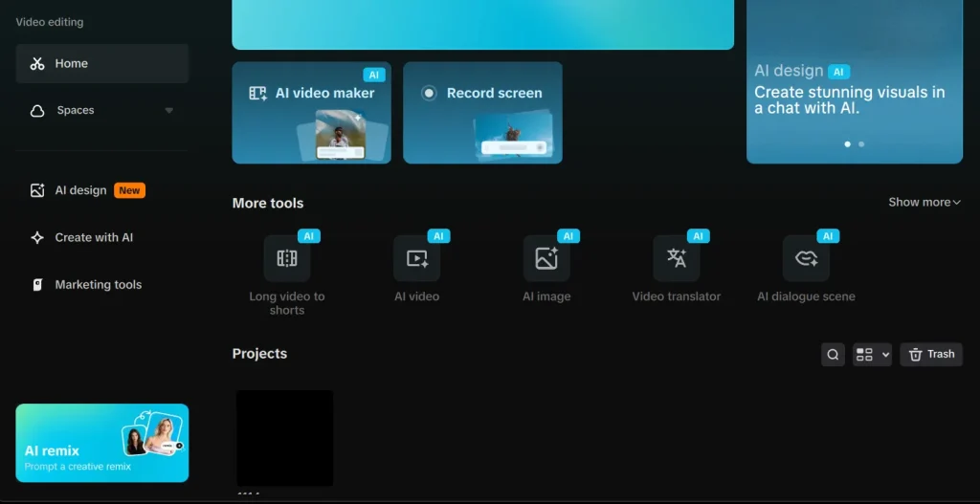
Task: Open the AI video maker card
Action: click(311, 113)
